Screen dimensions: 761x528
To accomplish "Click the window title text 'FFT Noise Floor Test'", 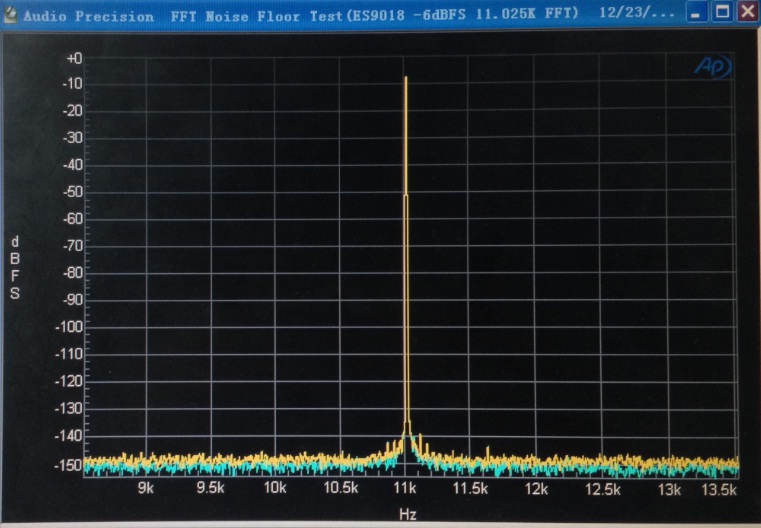I will [x=256, y=16].
